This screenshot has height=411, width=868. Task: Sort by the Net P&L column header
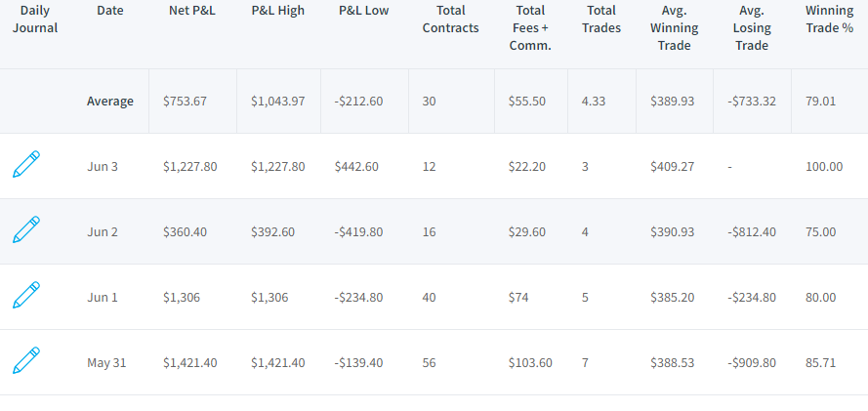click(x=191, y=11)
